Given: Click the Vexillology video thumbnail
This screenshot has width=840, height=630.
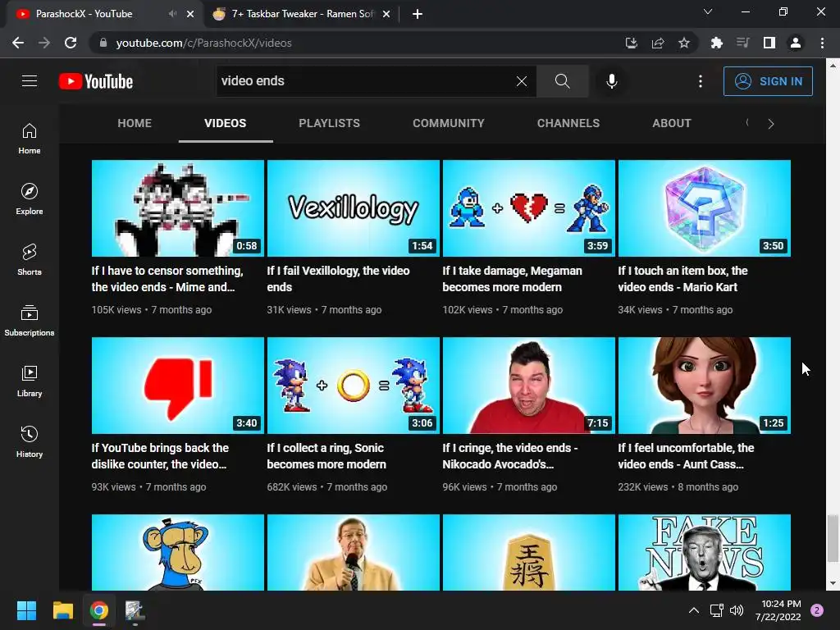Looking at the screenshot, I should [353, 208].
